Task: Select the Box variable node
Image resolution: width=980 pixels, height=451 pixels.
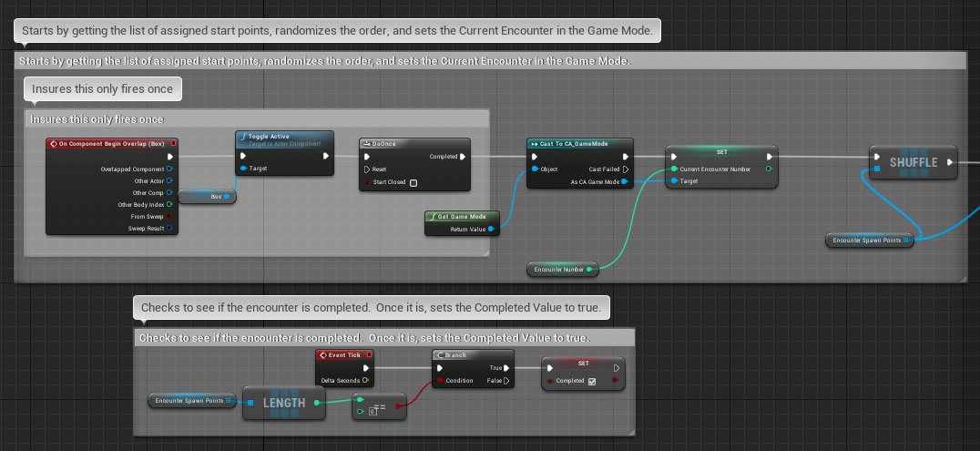Action: 207,197
